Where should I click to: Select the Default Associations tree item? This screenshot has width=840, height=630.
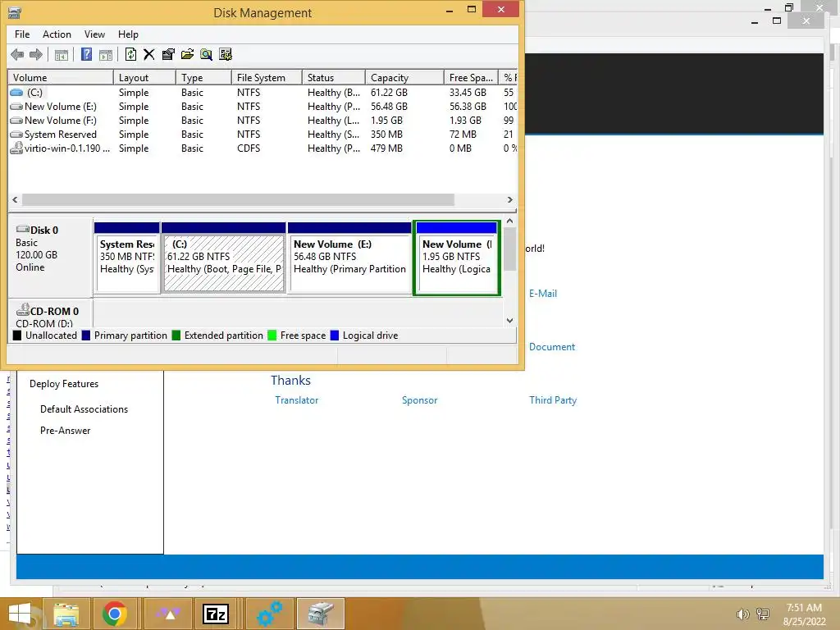click(84, 409)
